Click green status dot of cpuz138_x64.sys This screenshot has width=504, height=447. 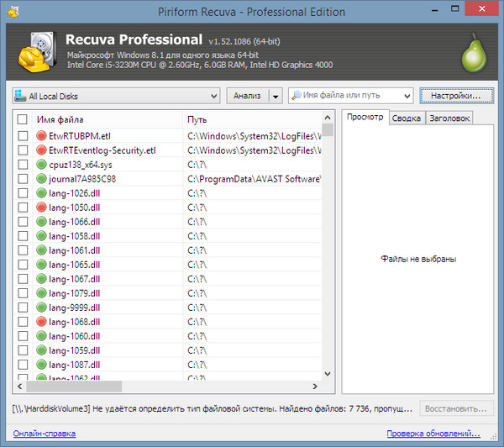pyautogui.click(x=41, y=164)
